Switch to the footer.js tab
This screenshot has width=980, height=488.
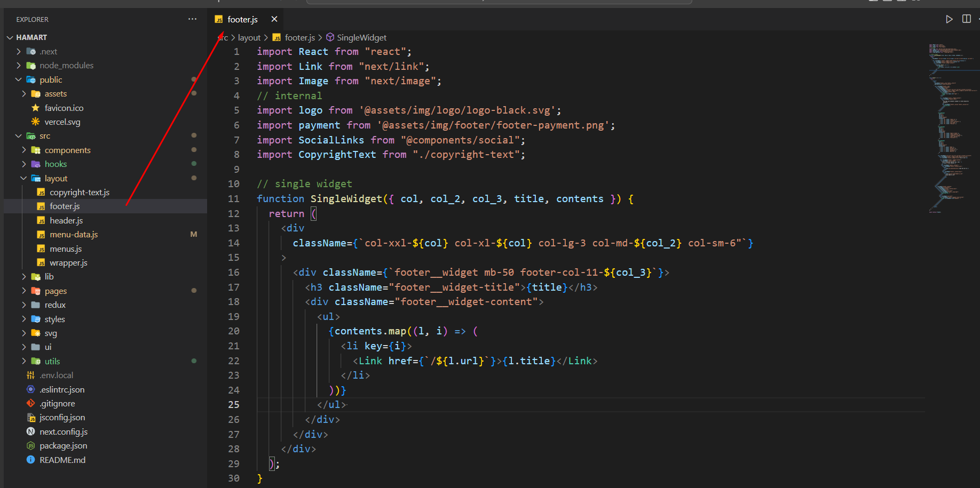tap(242, 19)
